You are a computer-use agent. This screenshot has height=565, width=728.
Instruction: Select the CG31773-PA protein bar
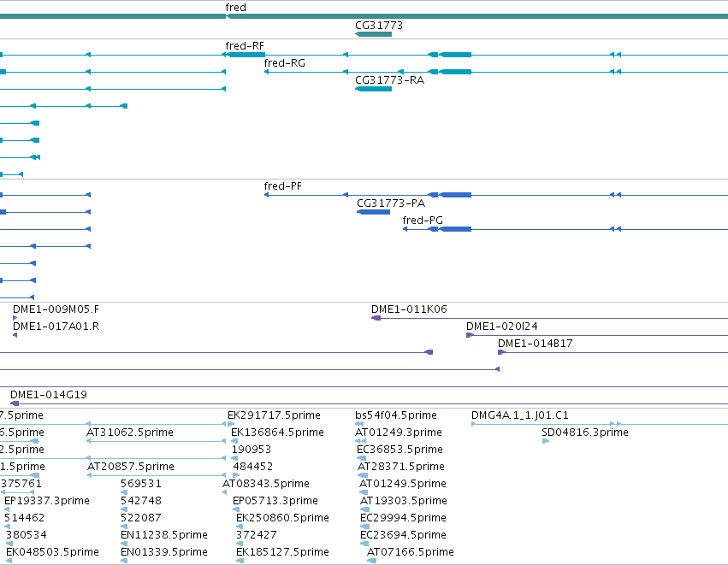click(373, 212)
